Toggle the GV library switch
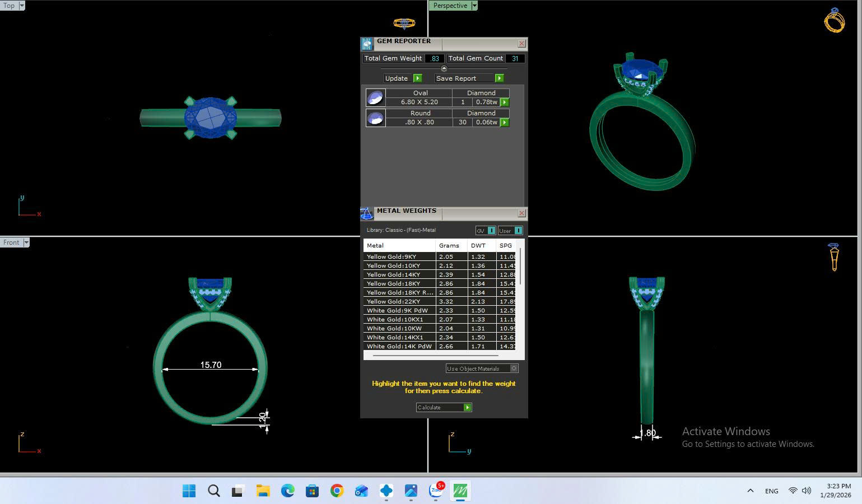The image size is (862, 504). pos(491,230)
